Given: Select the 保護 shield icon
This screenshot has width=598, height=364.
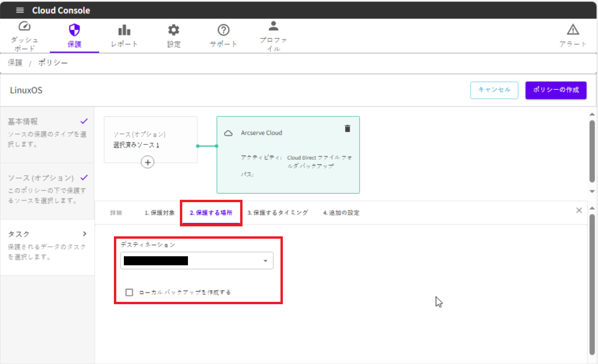Looking at the screenshot, I should click(x=75, y=30).
